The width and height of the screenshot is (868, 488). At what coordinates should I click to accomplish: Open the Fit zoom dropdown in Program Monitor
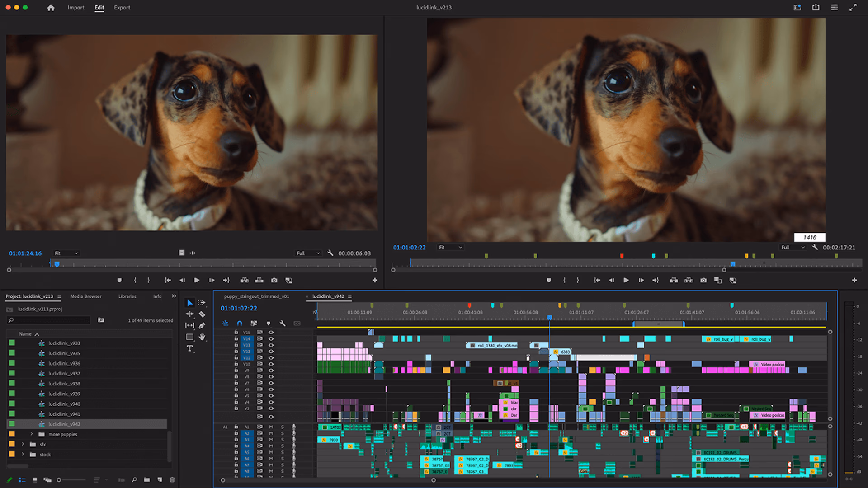(450, 247)
